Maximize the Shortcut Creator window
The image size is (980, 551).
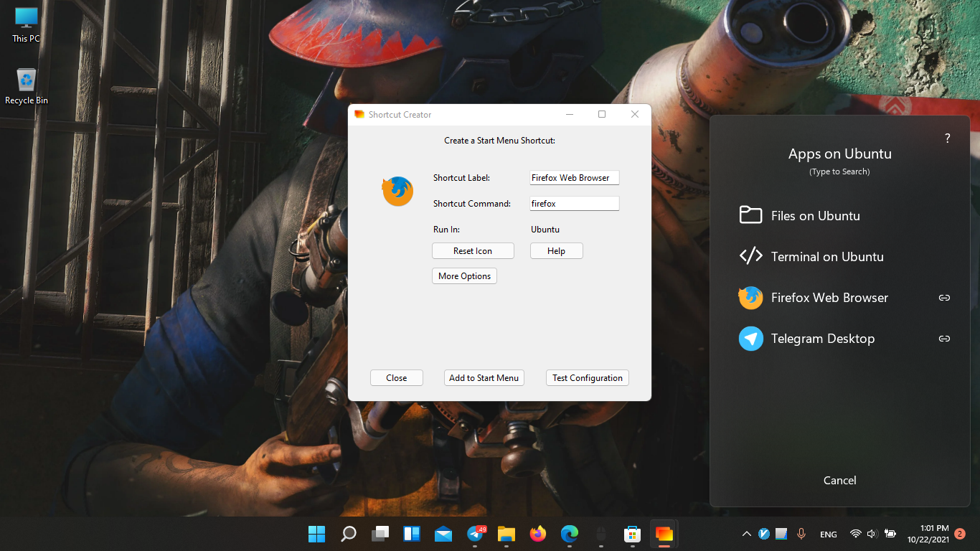pos(602,115)
